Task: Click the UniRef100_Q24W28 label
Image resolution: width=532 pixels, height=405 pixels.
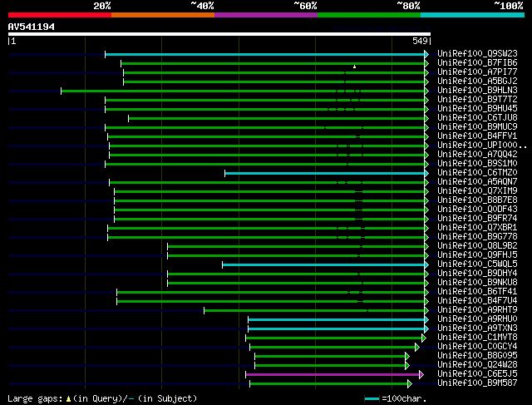Action: 477,365
